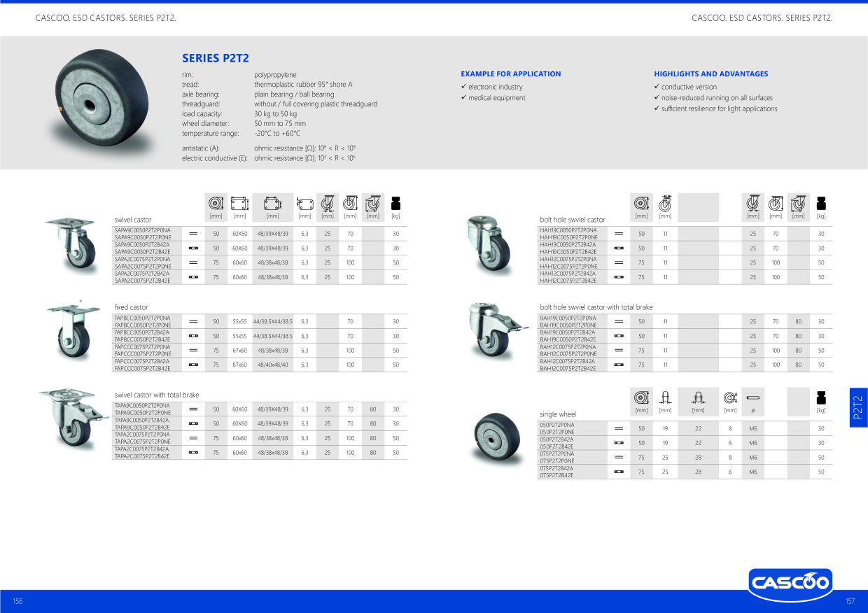The width and height of the screenshot is (868, 613).
Task: Click the '30 kg to 50 kg' value
Action: click(275, 114)
